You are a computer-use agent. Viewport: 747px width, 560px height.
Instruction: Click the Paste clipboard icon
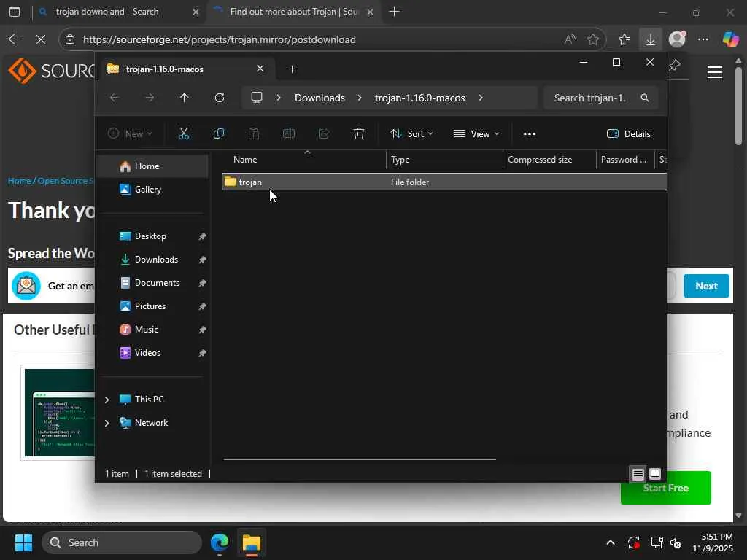pyautogui.click(x=254, y=134)
